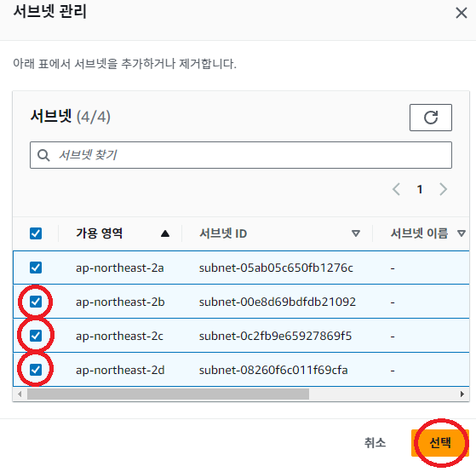Confirm with the orange 선택 button
The image size is (476, 472).
tap(440, 442)
